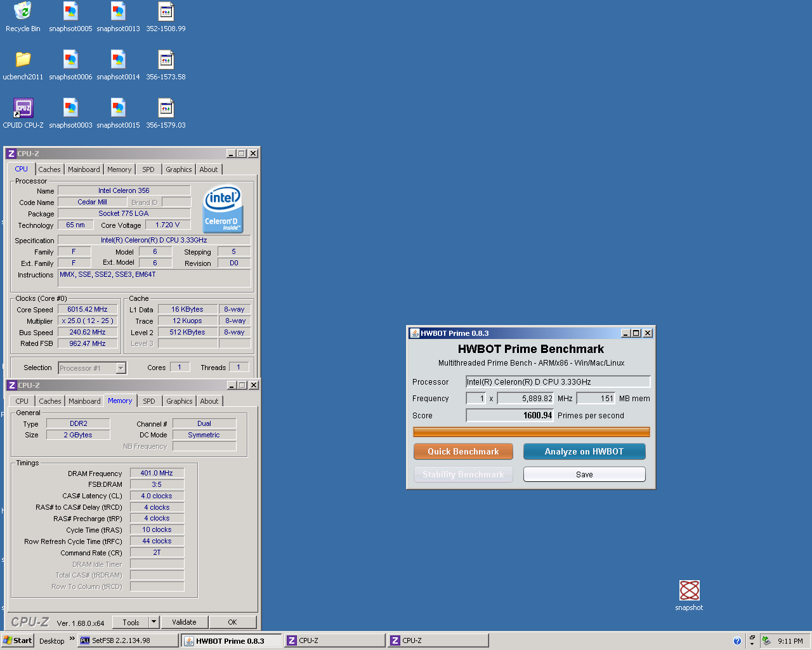This screenshot has height=650, width=812.
Task: Switch to Memory tab in upper CPU-Z
Action: (x=119, y=169)
